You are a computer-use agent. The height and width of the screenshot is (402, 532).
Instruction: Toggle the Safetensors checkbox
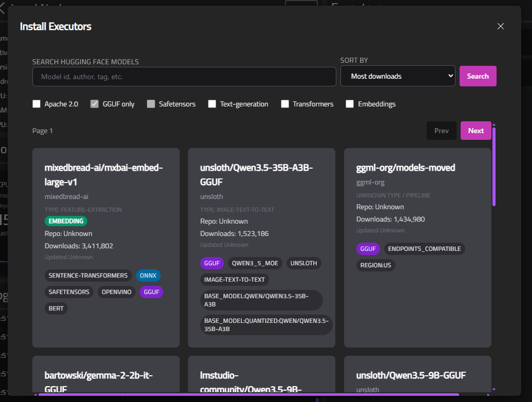tap(151, 104)
